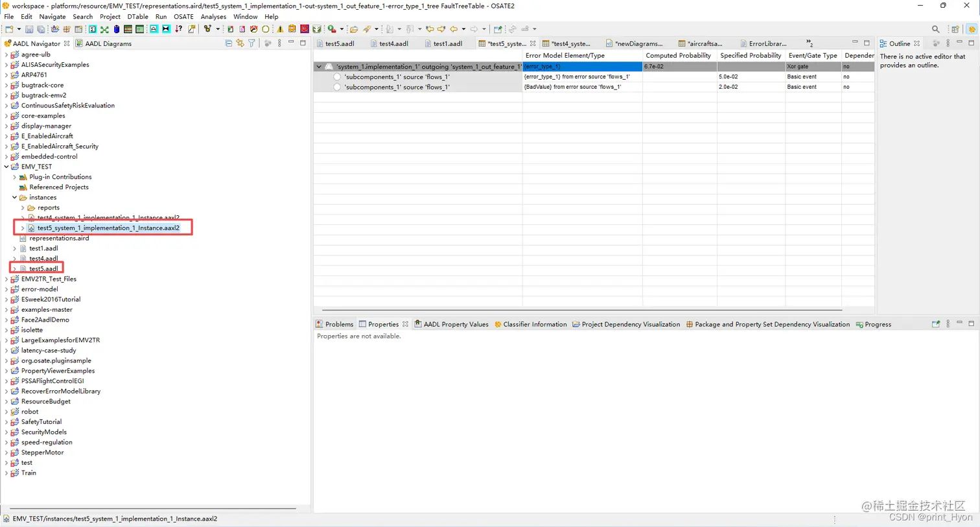Click the yellow back navigation arrow
Image resolution: width=980 pixels, height=527 pixels.
point(454,29)
